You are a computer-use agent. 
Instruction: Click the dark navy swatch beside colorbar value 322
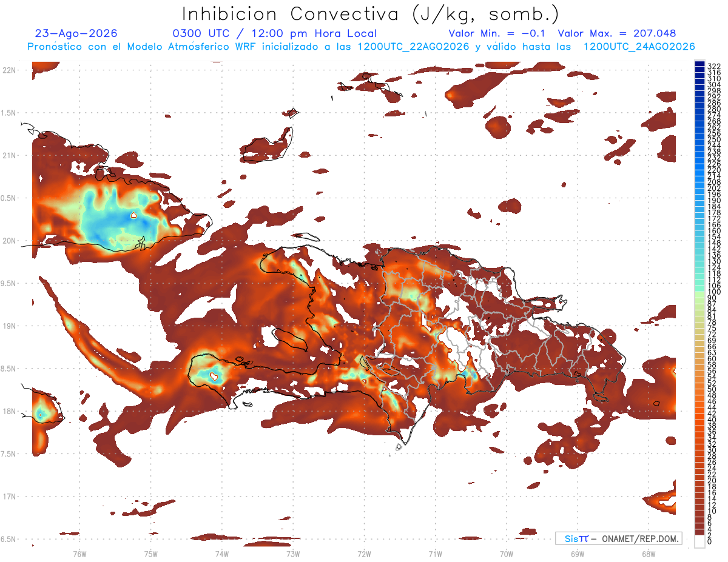click(x=699, y=64)
